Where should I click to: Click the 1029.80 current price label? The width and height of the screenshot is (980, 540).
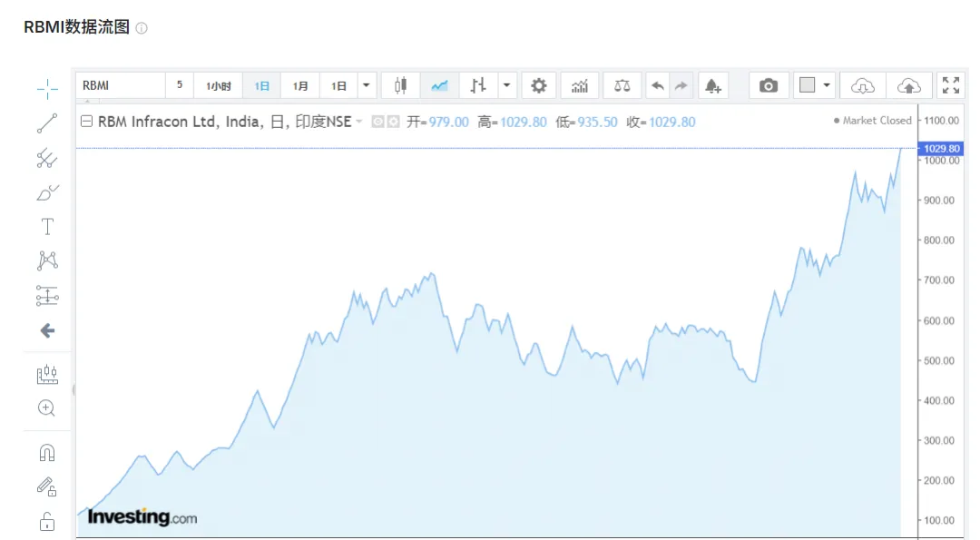pyautogui.click(x=941, y=149)
